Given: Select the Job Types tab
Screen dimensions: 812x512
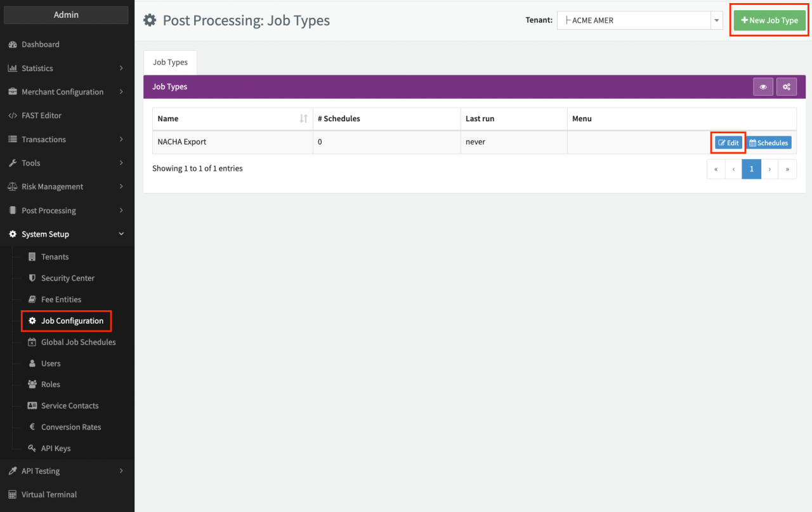Looking at the screenshot, I should [x=170, y=62].
